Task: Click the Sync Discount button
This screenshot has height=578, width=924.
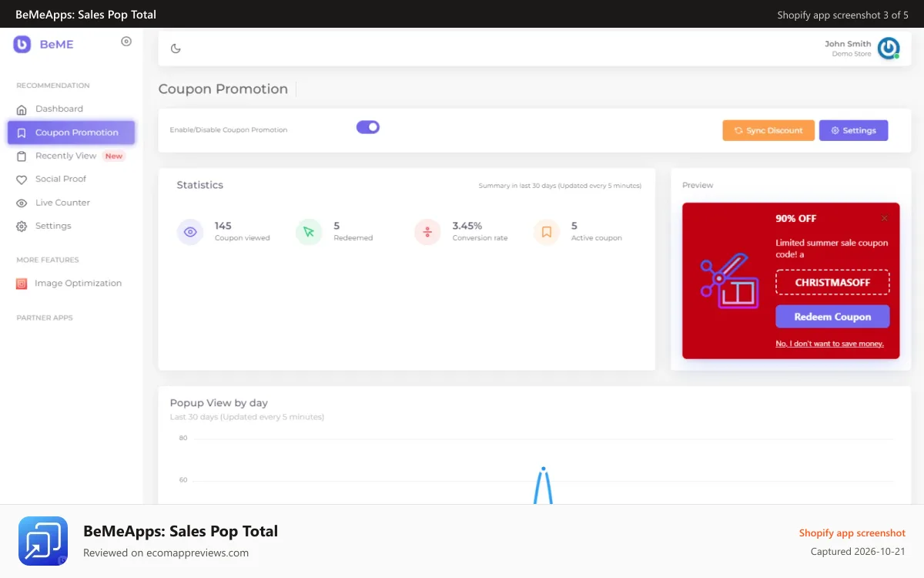Action: click(768, 130)
